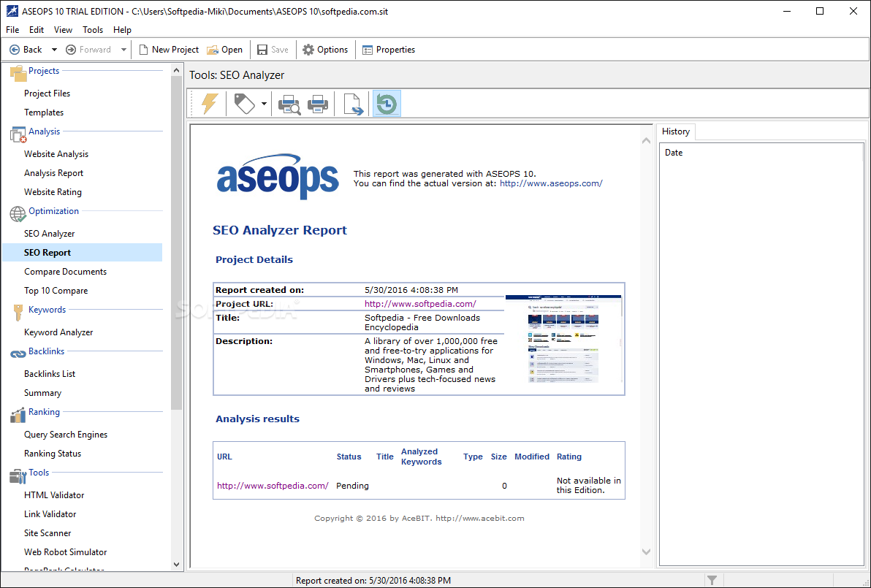871x588 pixels.
Task: Click the tag icon in SEO toolbar
Action: point(244,104)
